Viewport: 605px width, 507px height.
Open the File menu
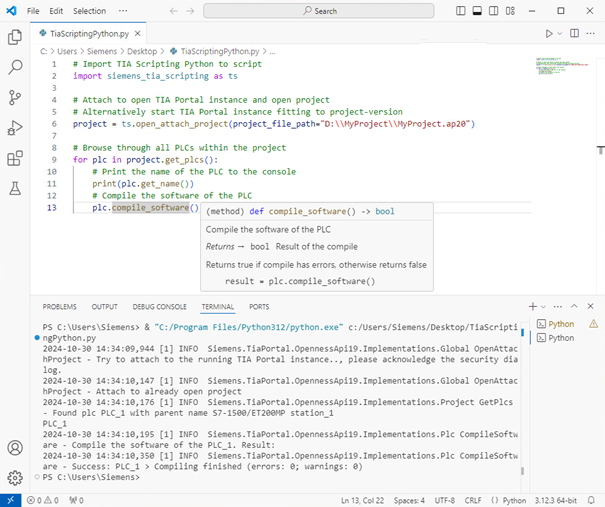point(33,11)
